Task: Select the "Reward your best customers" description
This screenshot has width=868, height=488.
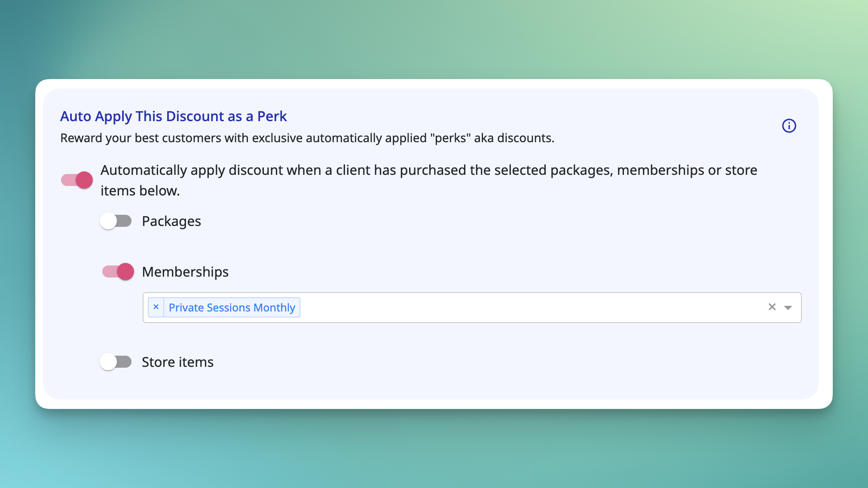Action: click(307, 138)
